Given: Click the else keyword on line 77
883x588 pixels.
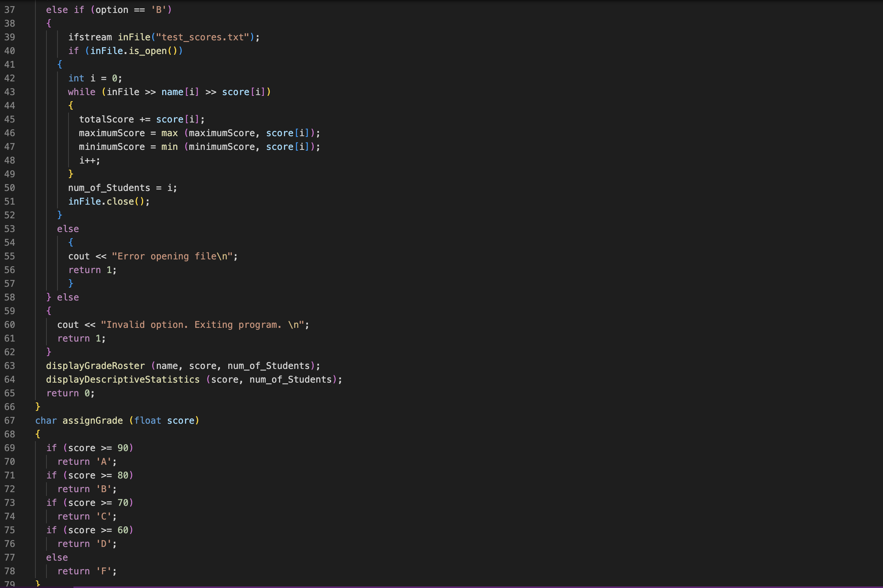Looking at the screenshot, I should [x=57, y=557].
